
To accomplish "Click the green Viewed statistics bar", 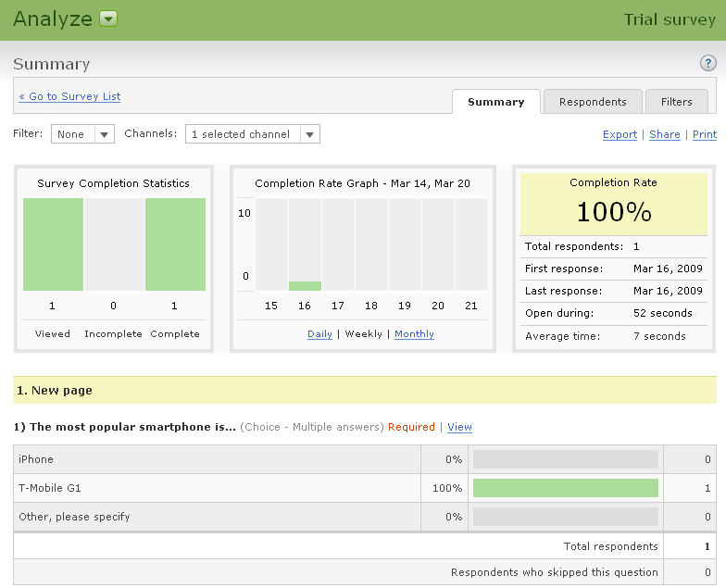I will pos(53,244).
